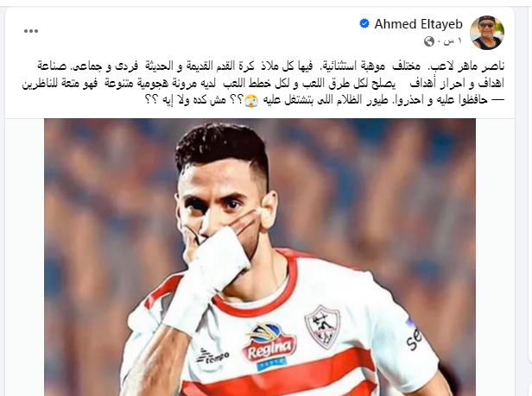Click the Tempo brand logo on the jersey

213,356
